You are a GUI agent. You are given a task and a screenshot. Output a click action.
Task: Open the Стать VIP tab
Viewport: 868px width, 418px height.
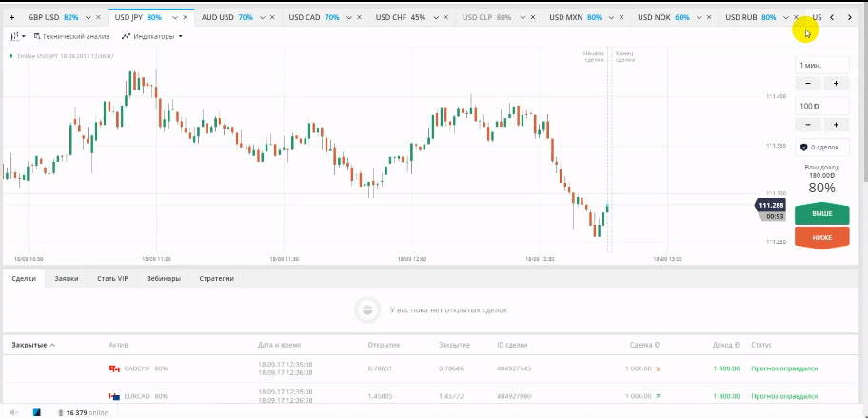pyautogui.click(x=112, y=278)
